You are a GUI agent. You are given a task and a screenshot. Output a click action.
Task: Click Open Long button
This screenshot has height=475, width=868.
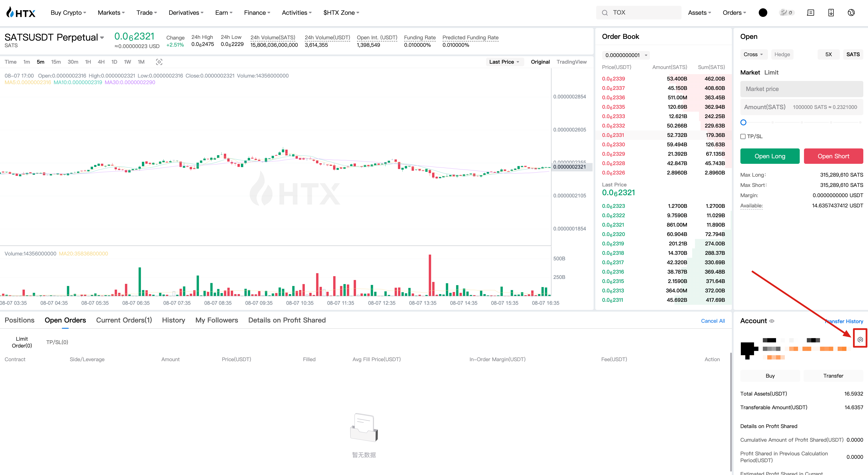(770, 156)
